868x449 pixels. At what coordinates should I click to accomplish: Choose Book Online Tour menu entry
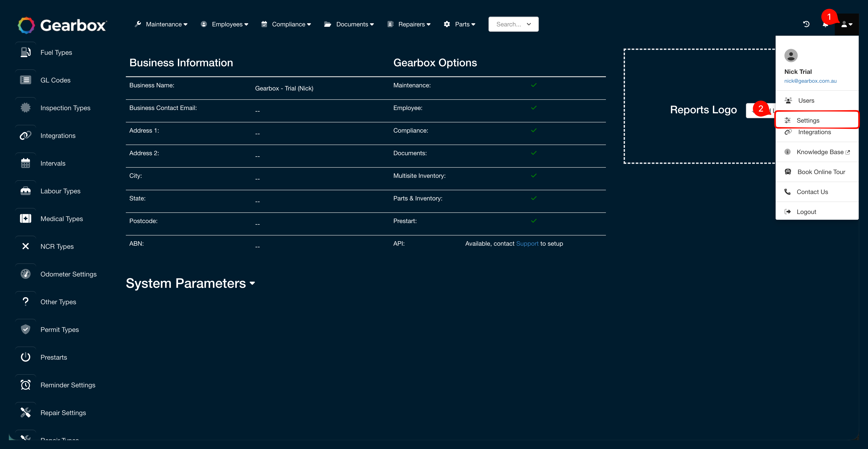pos(817,172)
